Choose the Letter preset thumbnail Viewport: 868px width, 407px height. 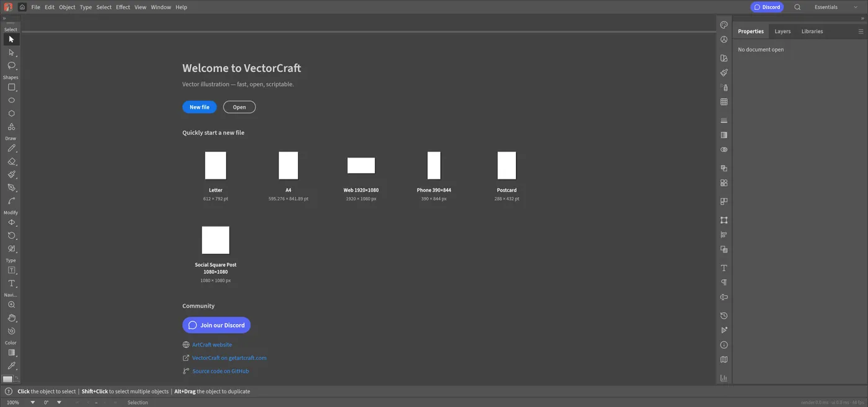tap(216, 166)
